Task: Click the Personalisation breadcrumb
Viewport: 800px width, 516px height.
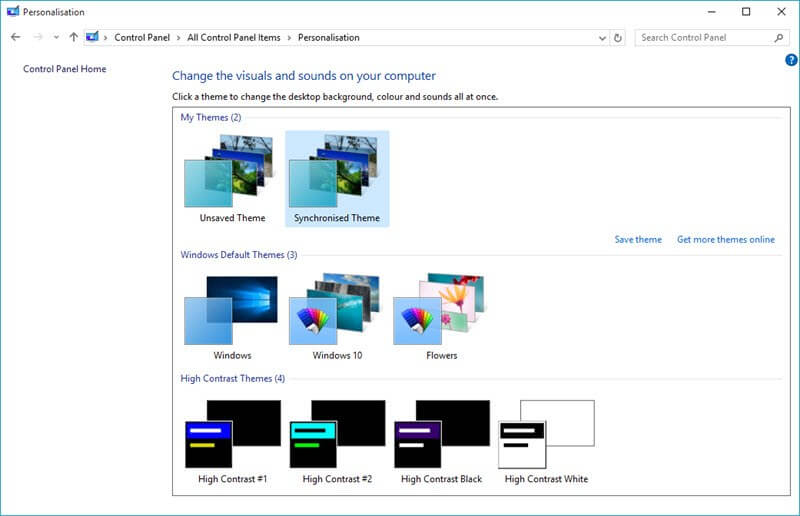Action: [329, 38]
